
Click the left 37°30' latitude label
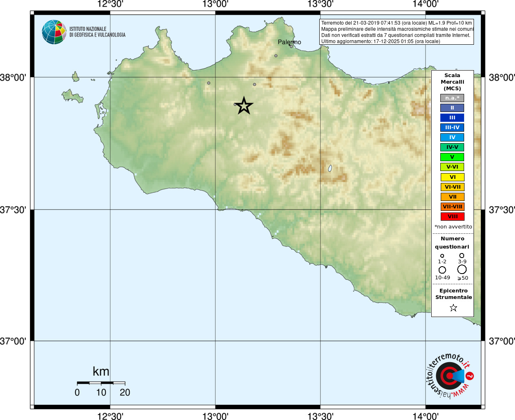[x=13, y=210]
